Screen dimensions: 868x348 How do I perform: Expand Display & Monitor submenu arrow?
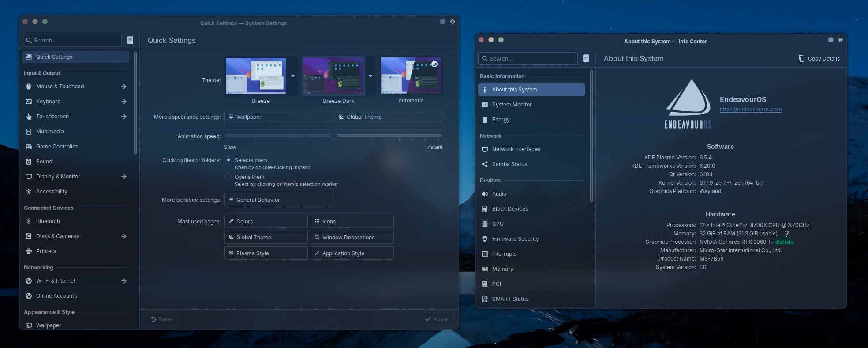pyautogui.click(x=124, y=177)
